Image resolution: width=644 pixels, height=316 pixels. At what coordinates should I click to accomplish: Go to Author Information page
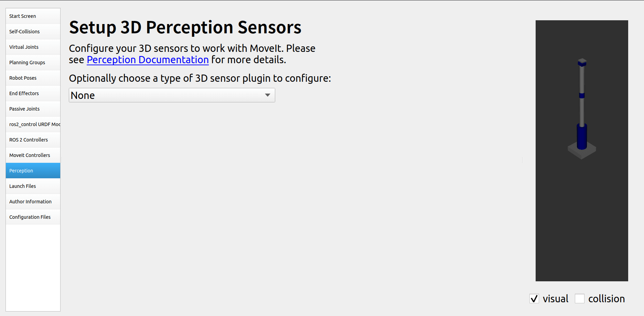(x=33, y=202)
